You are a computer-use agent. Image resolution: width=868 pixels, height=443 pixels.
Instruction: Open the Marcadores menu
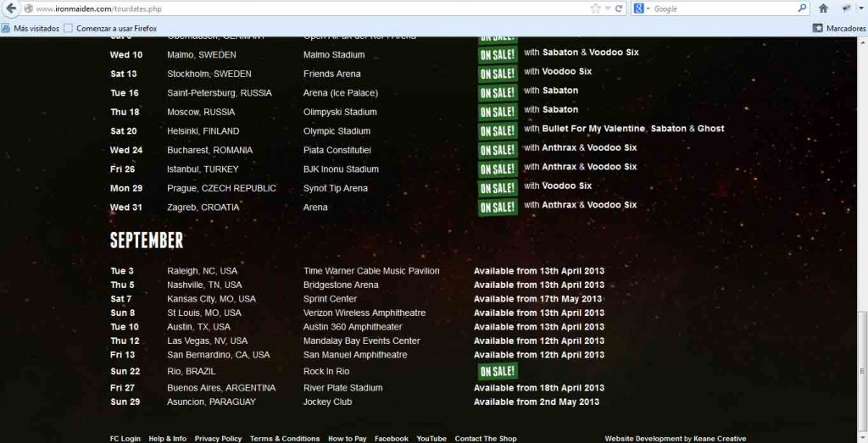coord(839,28)
